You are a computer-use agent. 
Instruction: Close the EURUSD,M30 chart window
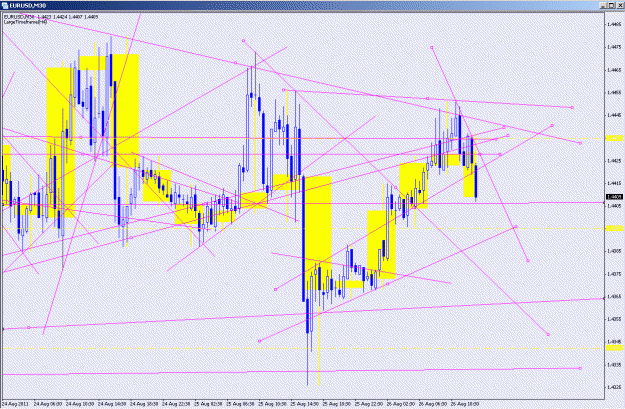tap(619, 5)
